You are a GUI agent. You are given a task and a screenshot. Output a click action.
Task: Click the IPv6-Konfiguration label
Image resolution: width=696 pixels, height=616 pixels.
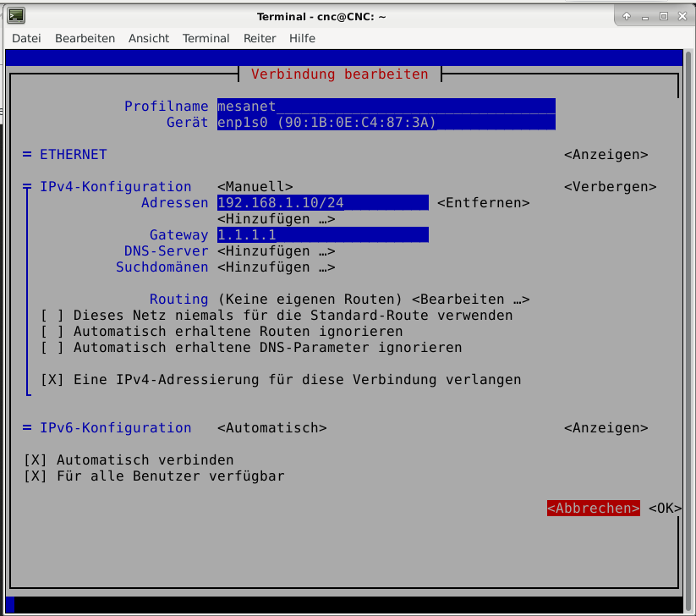115,427
